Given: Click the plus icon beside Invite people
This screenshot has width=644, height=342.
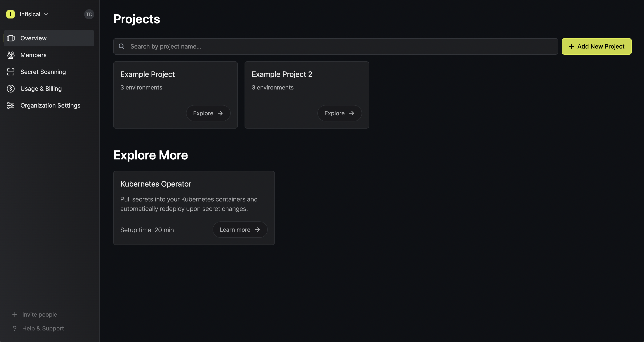Looking at the screenshot, I should (x=15, y=314).
